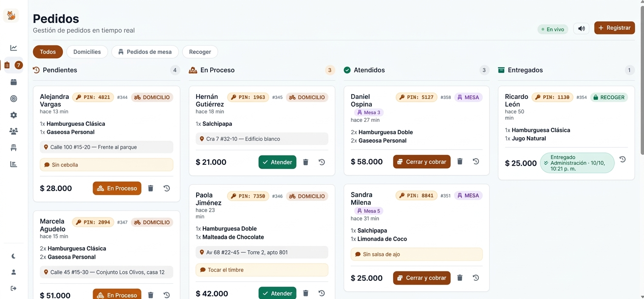Delete Hernán Gutiérrez order with trash icon
644x299 pixels.
point(305,162)
